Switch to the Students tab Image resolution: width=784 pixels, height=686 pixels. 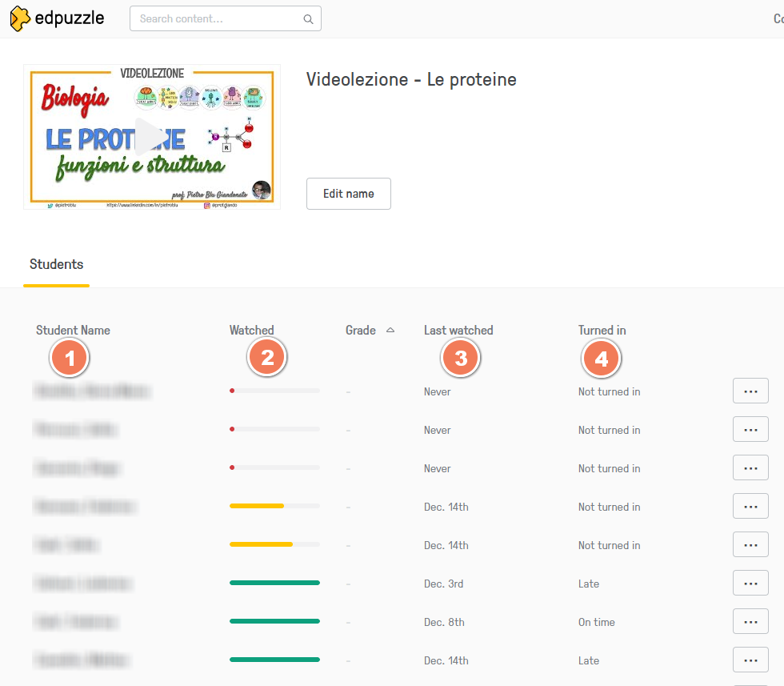(56, 264)
